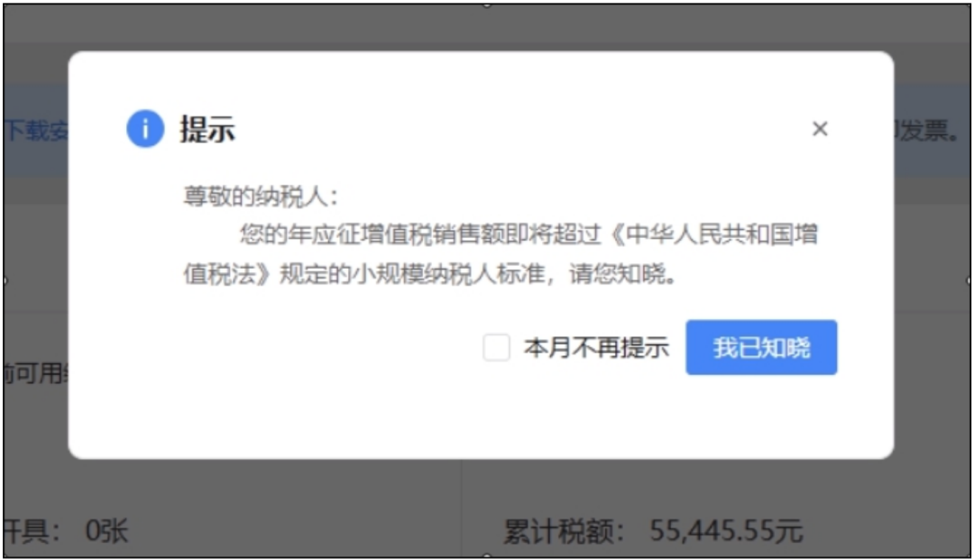
Task: Confirm with the 我已知晓 button
Action: pos(761,347)
